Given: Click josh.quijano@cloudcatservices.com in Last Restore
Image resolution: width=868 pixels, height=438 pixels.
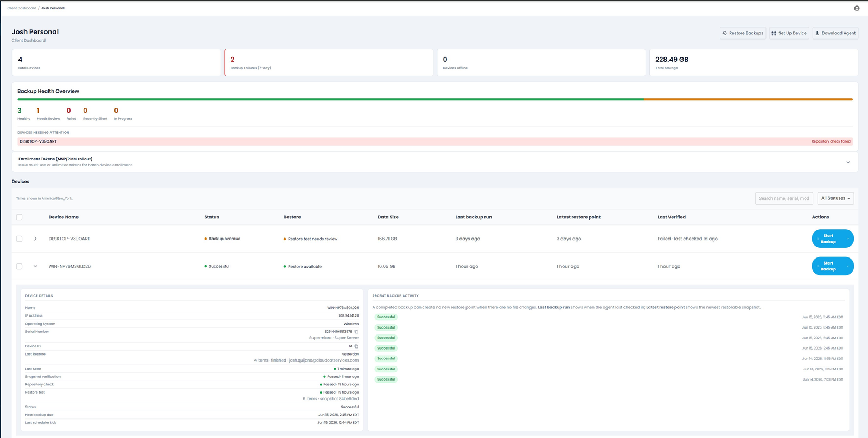Looking at the screenshot, I should coord(324,360).
